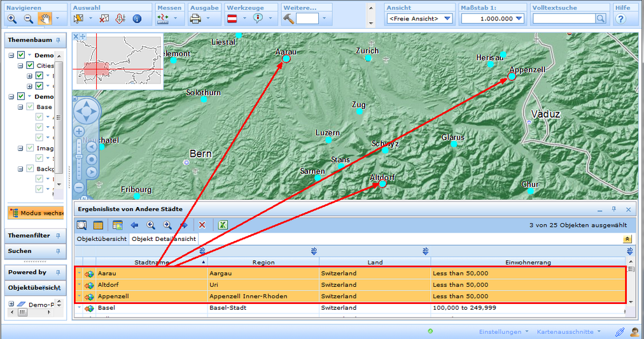Open the Maßstab scale dropdown

[493, 19]
